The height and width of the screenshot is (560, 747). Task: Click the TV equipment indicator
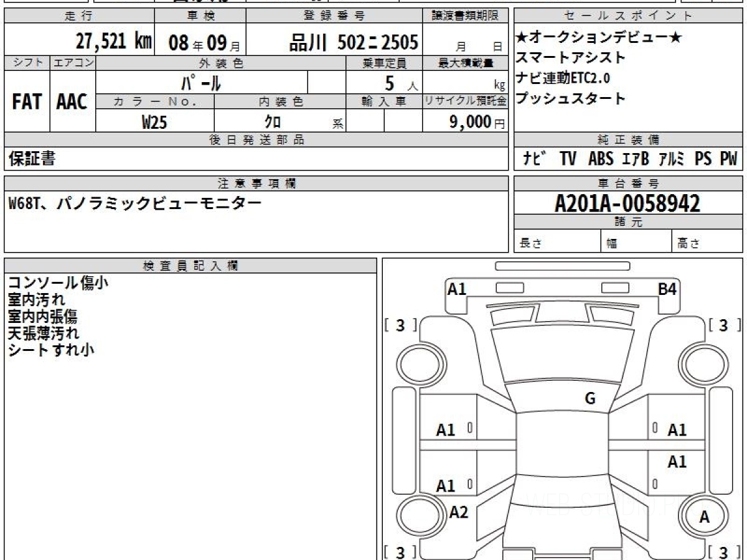click(x=567, y=159)
